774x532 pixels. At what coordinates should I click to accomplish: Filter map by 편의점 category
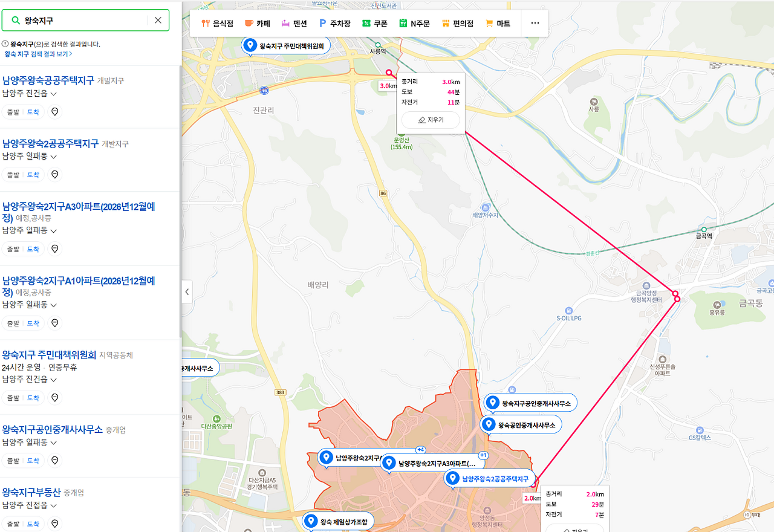[458, 24]
